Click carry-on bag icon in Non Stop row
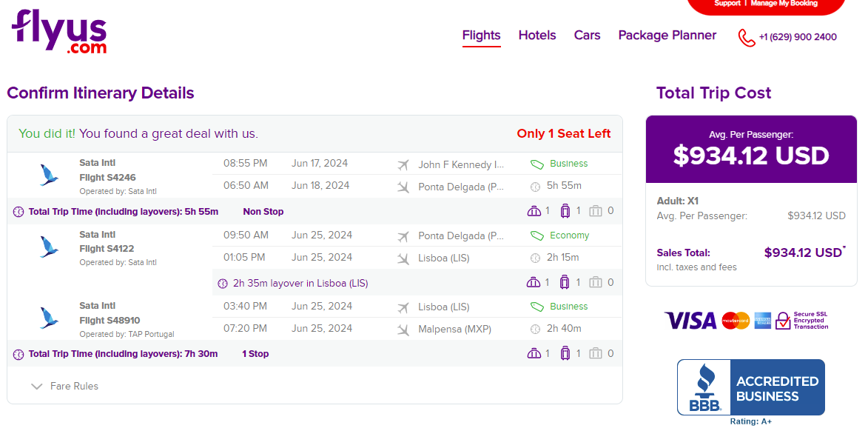868x431 pixels. tap(565, 211)
